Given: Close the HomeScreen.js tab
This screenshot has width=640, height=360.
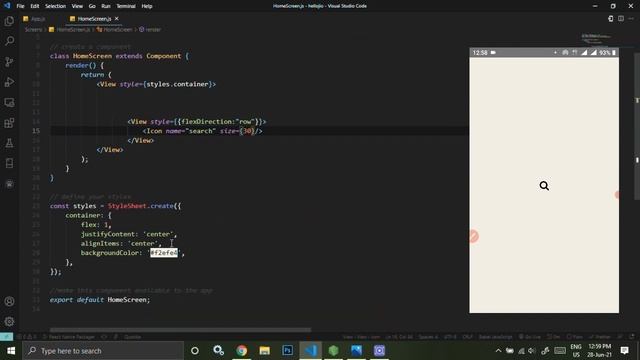Looking at the screenshot, I should click(117, 19).
